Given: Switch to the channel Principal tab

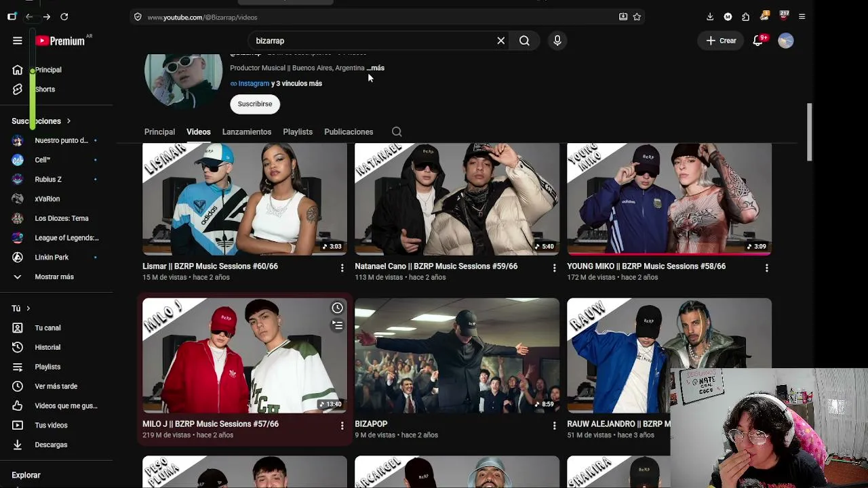Looking at the screenshot, I should point(159,132).
